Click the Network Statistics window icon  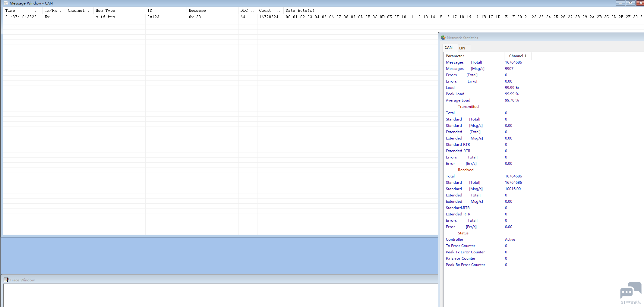pos(443,38)
